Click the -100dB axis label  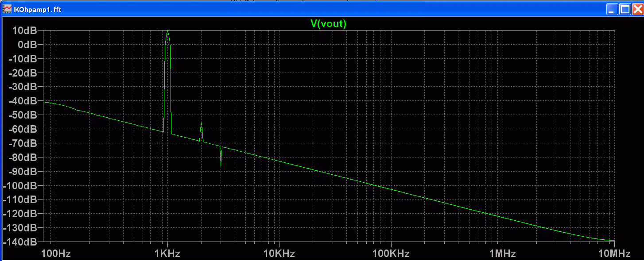21,186
